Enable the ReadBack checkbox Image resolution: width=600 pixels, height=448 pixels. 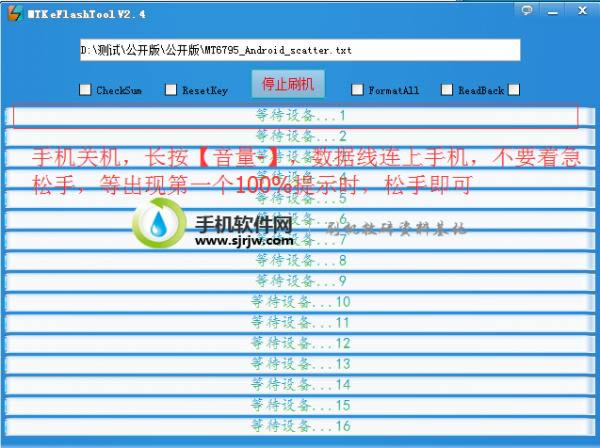point(447,90)
